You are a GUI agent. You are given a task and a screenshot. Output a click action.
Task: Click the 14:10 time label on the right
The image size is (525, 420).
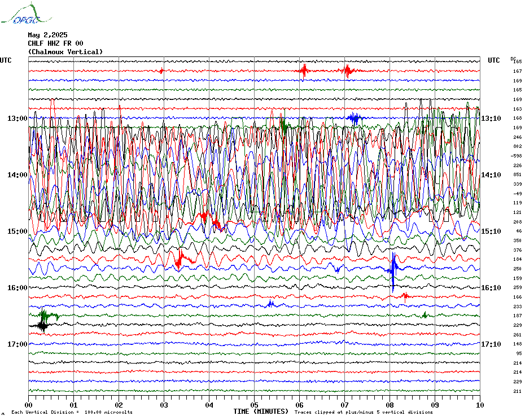491,175
